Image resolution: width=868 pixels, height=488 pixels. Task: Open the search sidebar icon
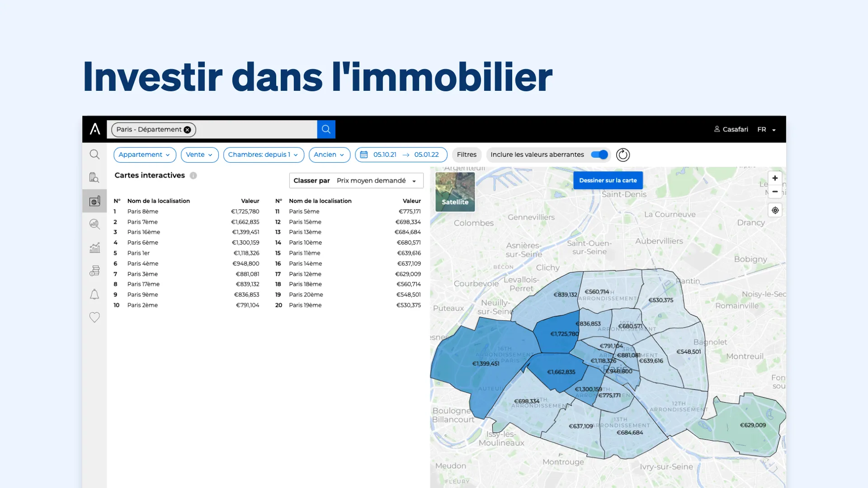[x=94, y=155]
